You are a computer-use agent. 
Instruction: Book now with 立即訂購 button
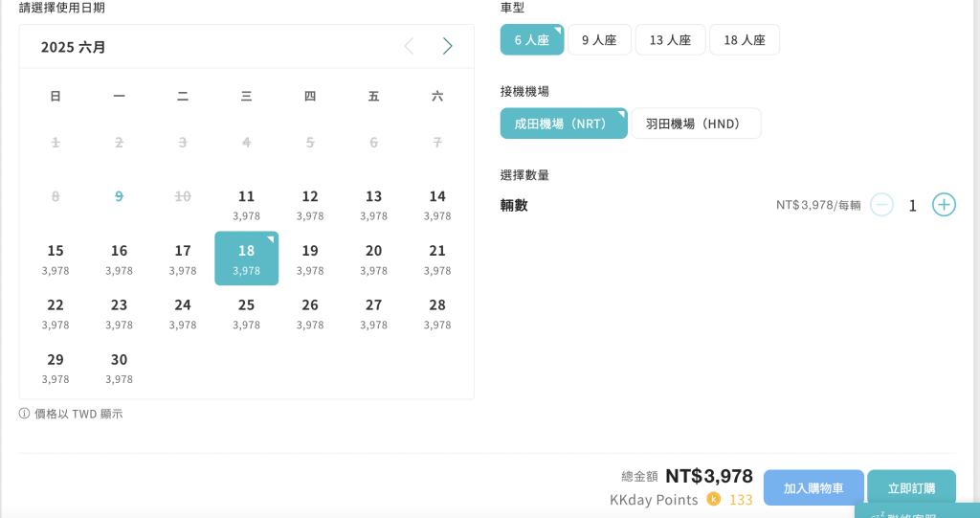pyautogui.click(x=911, y=488)
